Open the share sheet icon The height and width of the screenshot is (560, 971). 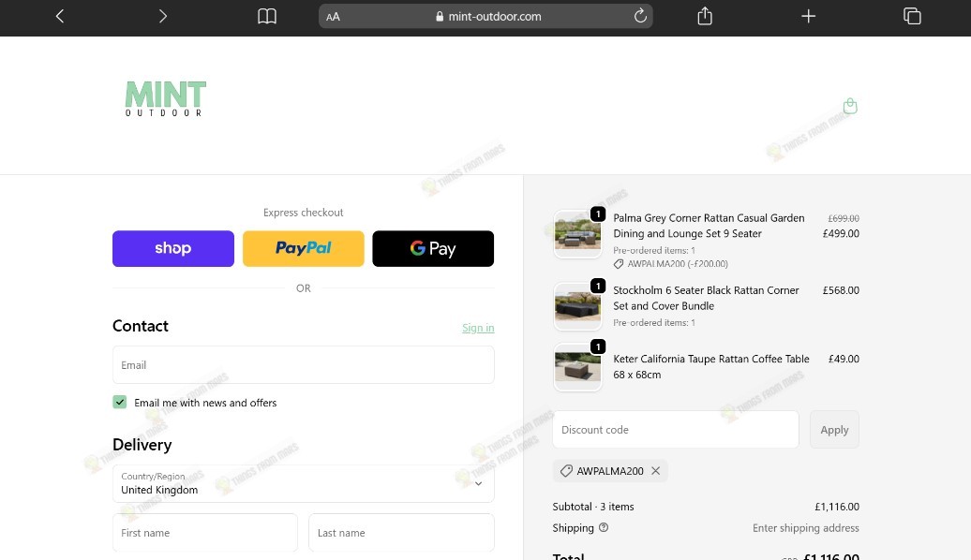tap(705, 16)
